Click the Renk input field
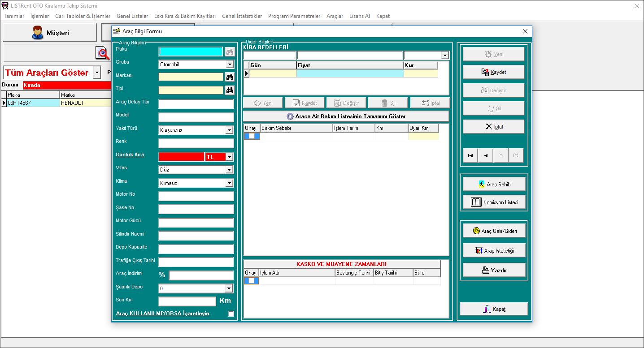Image resolution: width=644 pixels, height=348 pixels. click(196, 144)
